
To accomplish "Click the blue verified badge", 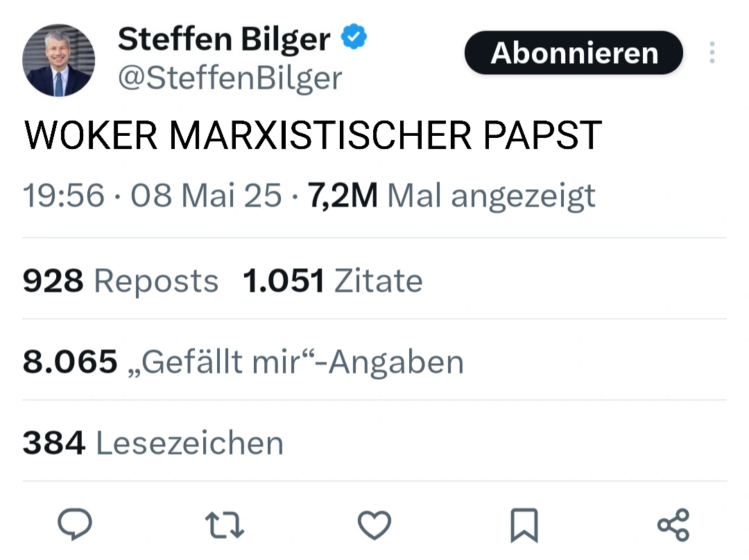I will click(x=354, y=39).
